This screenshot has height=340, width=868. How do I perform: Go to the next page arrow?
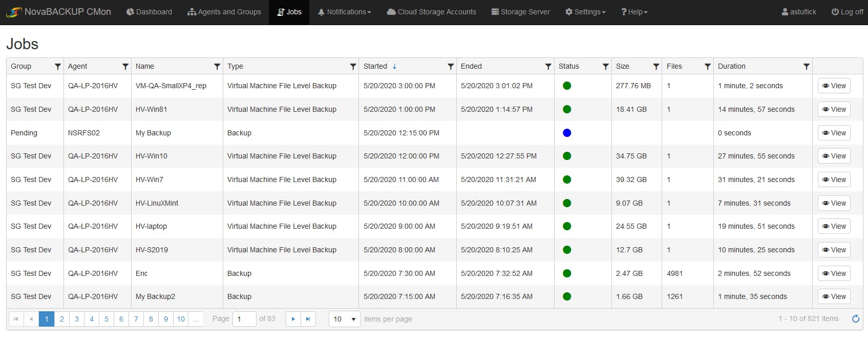coord(293,319)
